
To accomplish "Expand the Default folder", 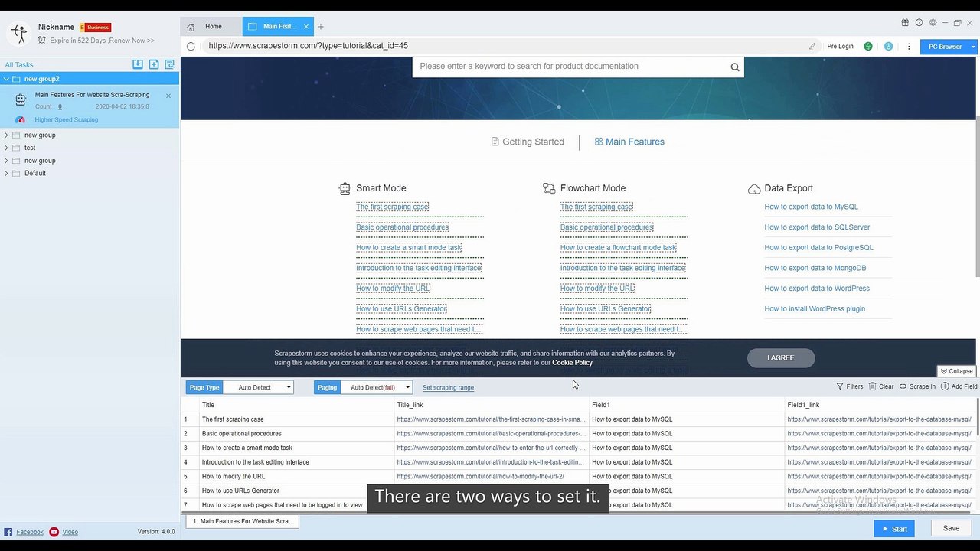I will [x=6, y=174].
